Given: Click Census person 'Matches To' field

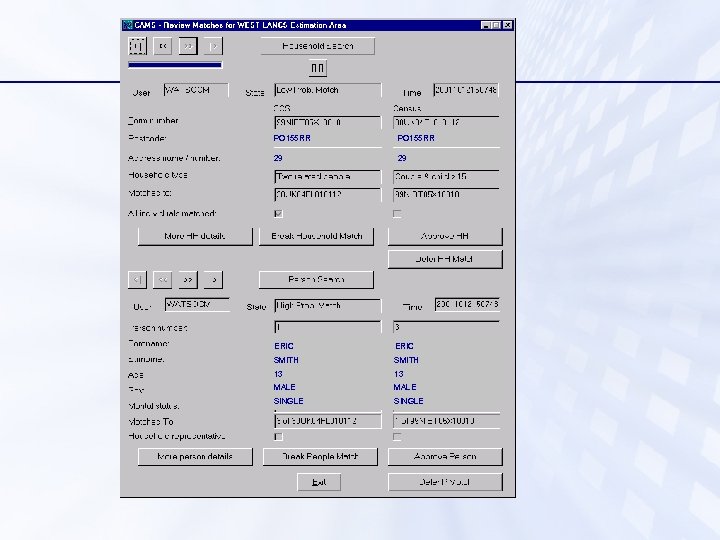Looking at the screenshot, I should [446, 421].
